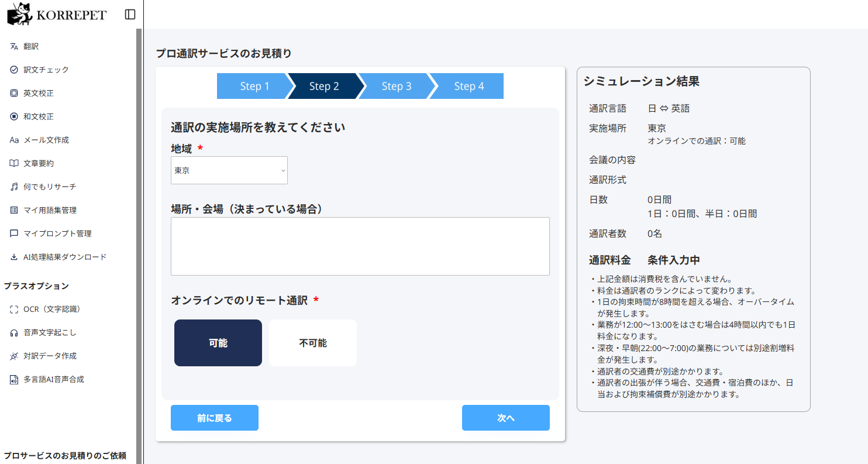Screen dimensions: 868x464
Task: Click the 条件入力中 fee status text
Action: 674,260
